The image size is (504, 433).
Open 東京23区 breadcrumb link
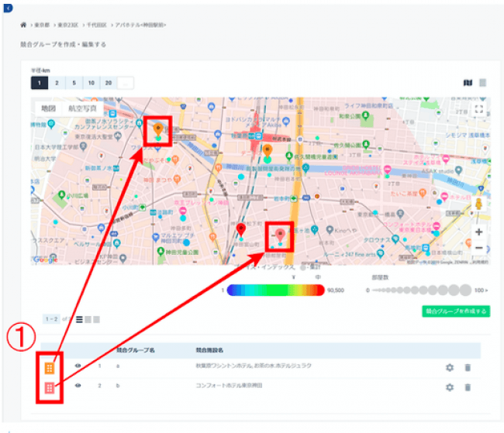coord(67,25)
